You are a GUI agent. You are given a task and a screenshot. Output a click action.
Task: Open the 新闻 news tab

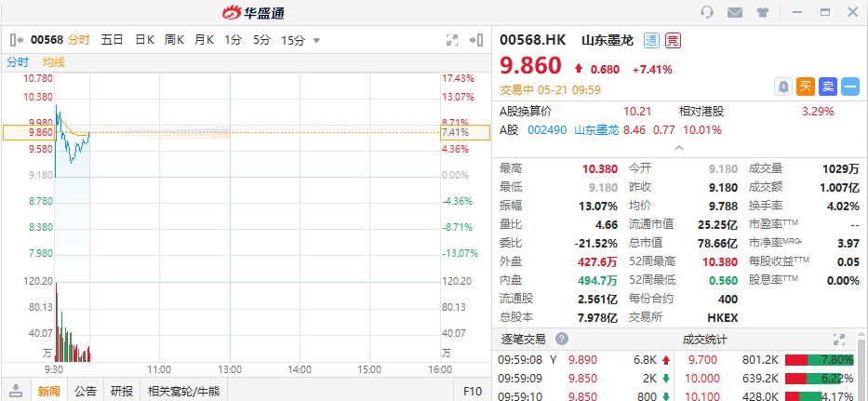48,391
